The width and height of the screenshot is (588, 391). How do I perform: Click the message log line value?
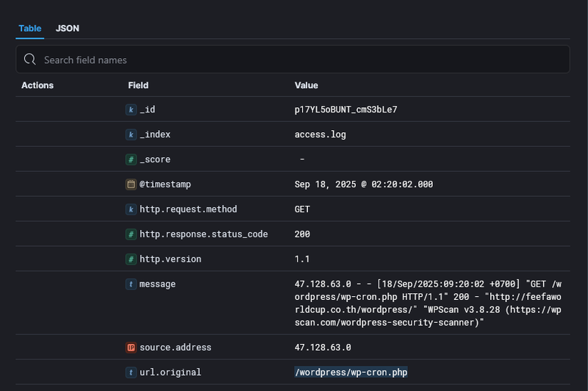click(428, 304)
